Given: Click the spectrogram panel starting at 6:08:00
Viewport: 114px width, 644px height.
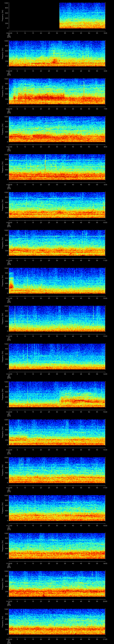Looking at the screenshot, I should click(57, 167).
